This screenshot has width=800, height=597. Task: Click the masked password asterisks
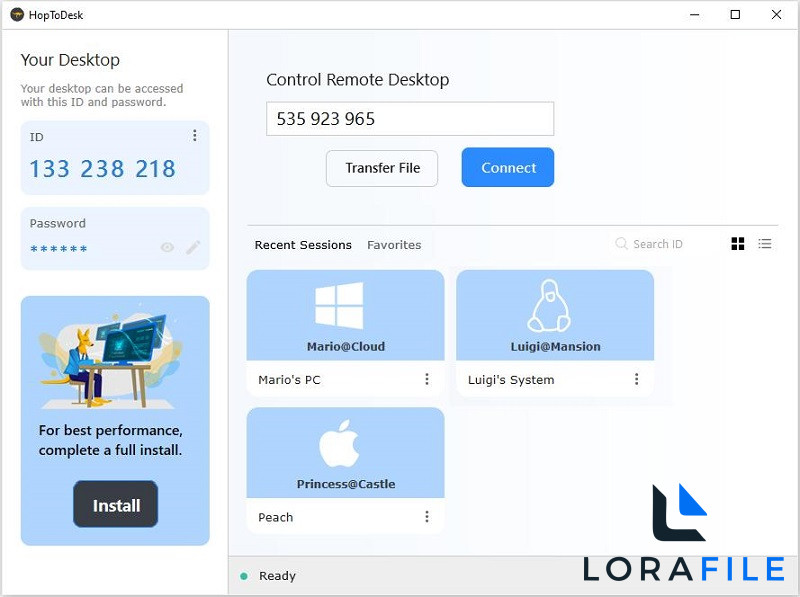click(x=59, y=249)
